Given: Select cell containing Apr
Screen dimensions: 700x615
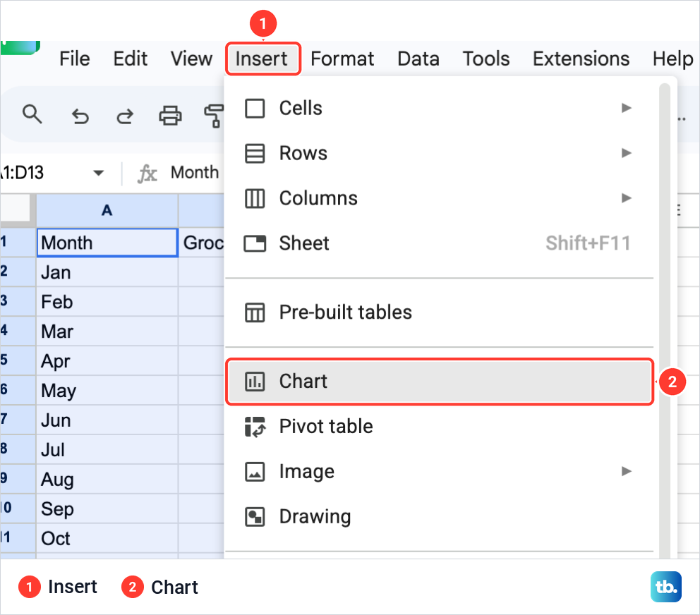Looking at the screenshot, I should (x=107, y=360).
